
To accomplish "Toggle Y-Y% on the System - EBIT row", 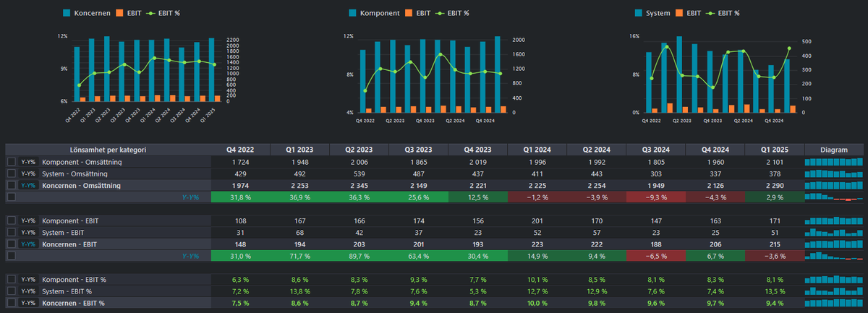I will [29, 233].
